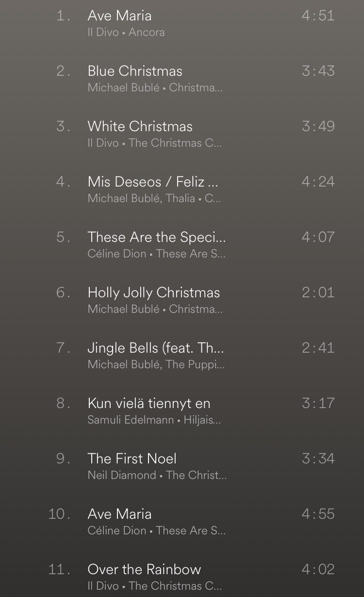The image size is (364, 597).
Task: Click track number 10 label
Action: coord(60,514)
